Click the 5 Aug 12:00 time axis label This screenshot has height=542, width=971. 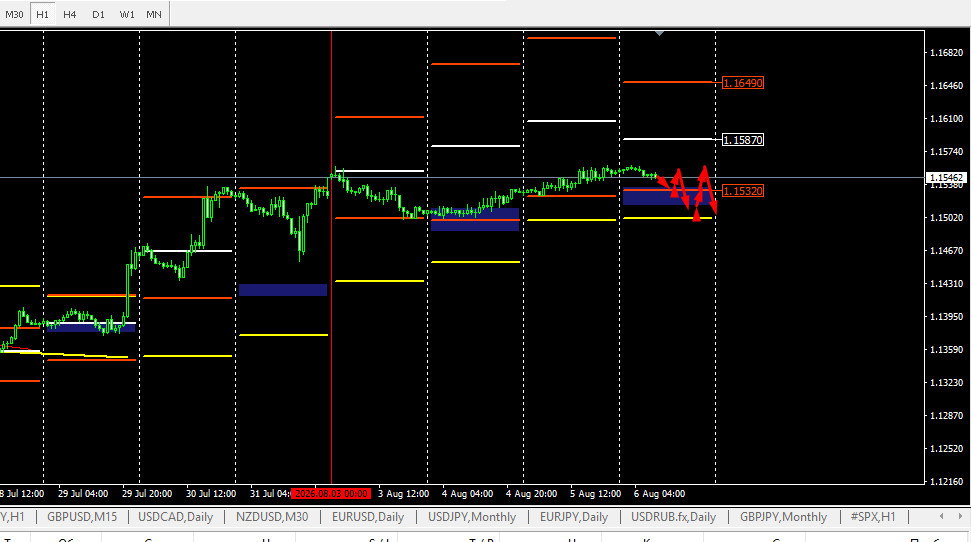(x=596, y=494)
